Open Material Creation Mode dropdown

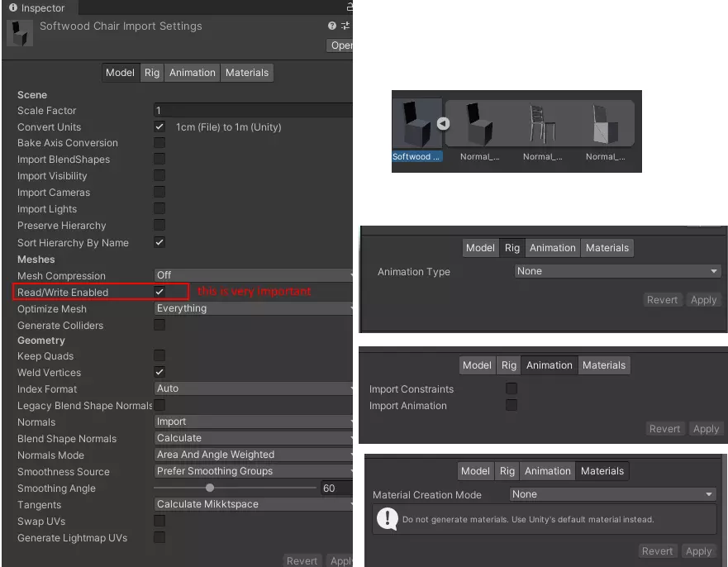[x=613, y=494]
